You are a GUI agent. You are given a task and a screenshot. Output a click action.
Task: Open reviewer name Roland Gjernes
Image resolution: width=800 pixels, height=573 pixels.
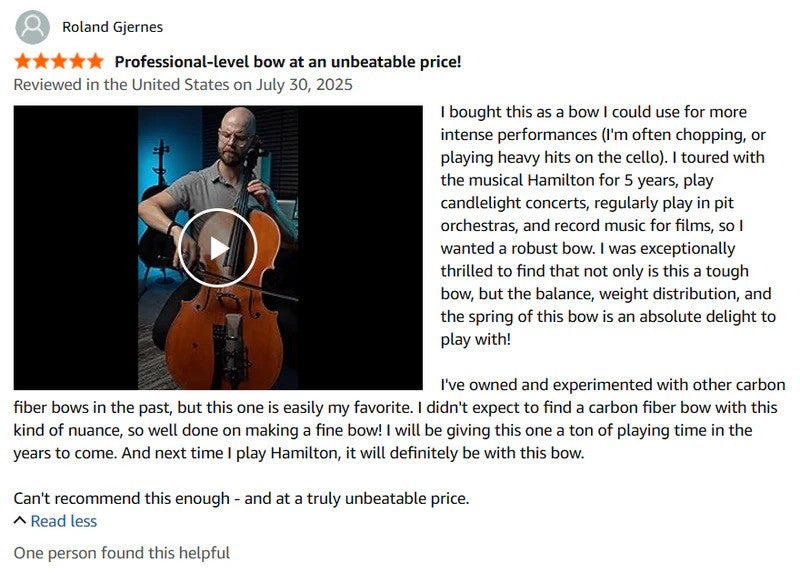pos(112,27)
